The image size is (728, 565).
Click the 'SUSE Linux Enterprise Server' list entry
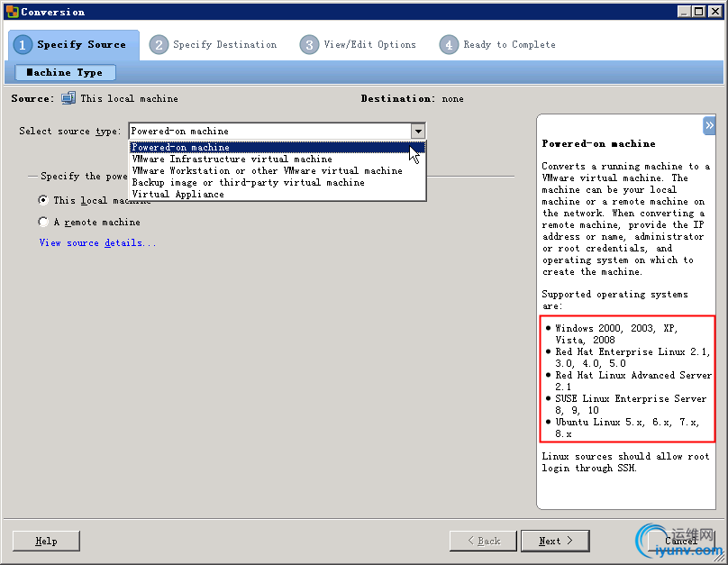click(626, 405)
